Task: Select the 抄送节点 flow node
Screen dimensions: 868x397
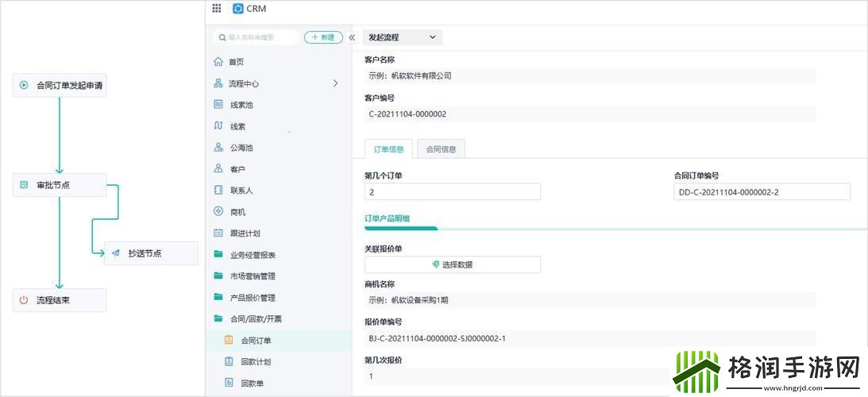Action: click(x=151, y=253)
